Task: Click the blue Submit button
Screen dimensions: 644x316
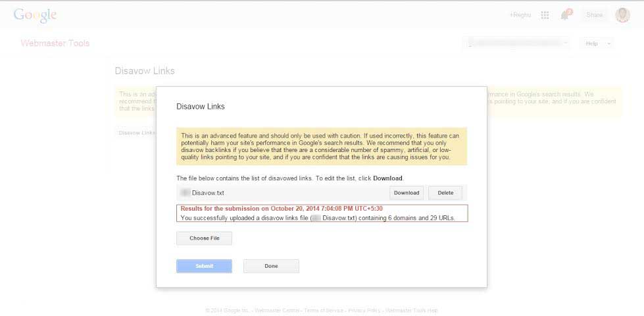Action: point(204,266)
